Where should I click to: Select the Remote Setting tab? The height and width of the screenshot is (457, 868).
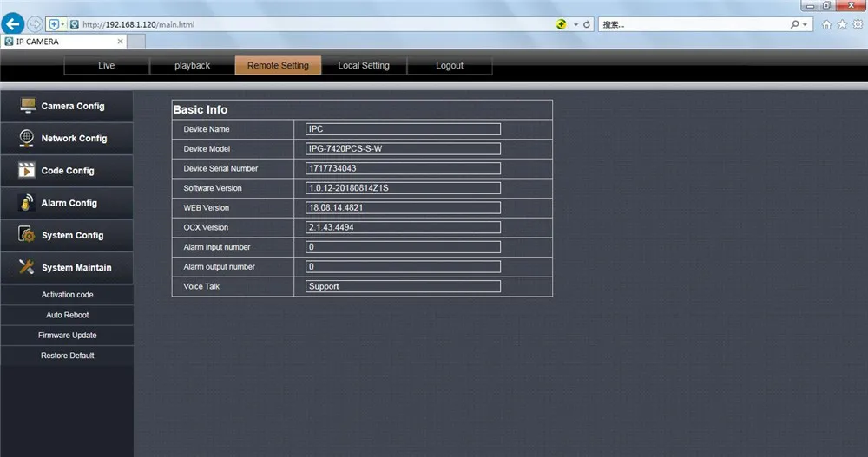tap(278, 65)
